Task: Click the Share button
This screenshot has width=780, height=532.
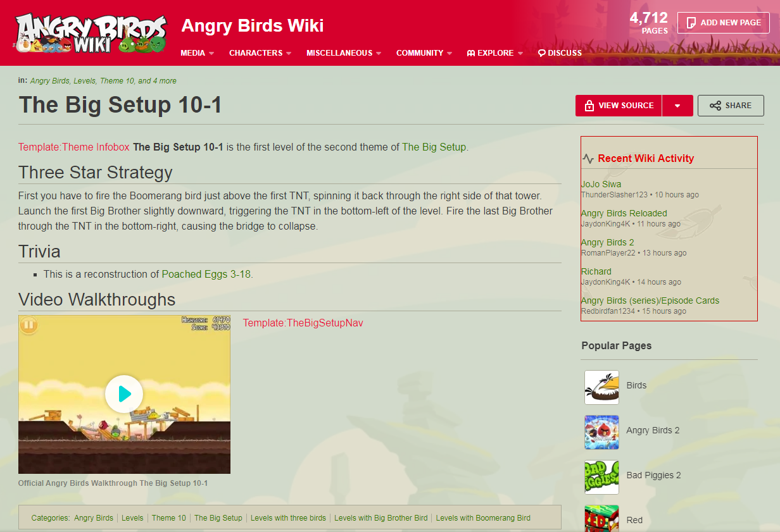Action: click(x=731, y=106)
